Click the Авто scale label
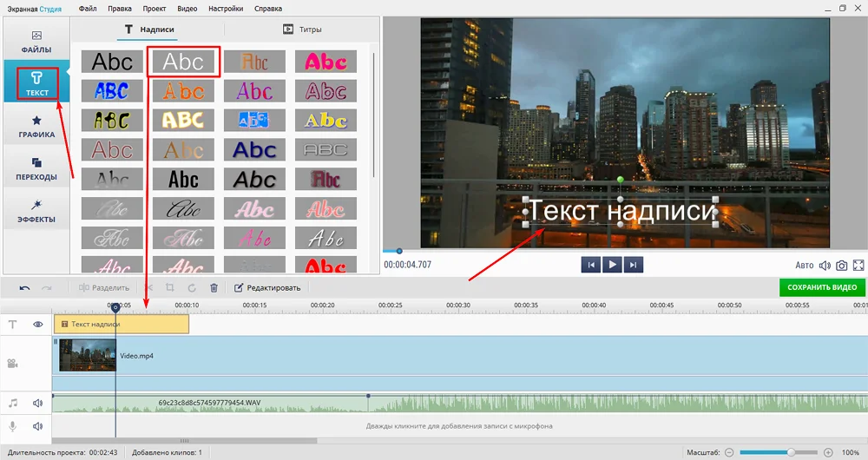 point(805,266)
